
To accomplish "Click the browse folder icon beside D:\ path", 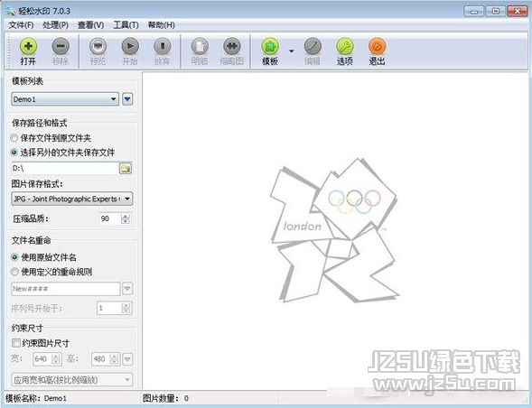I will [126, 168].
